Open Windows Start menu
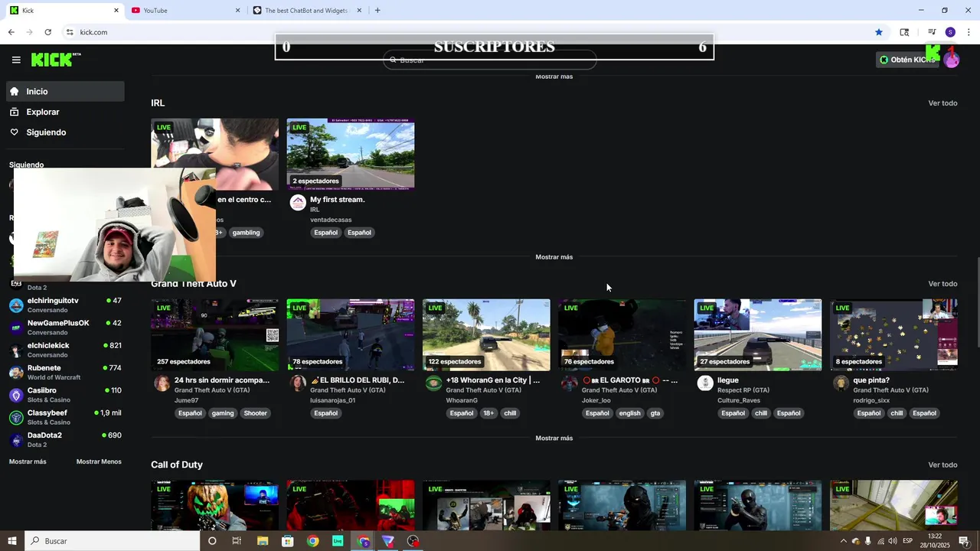 coord(12,541)
